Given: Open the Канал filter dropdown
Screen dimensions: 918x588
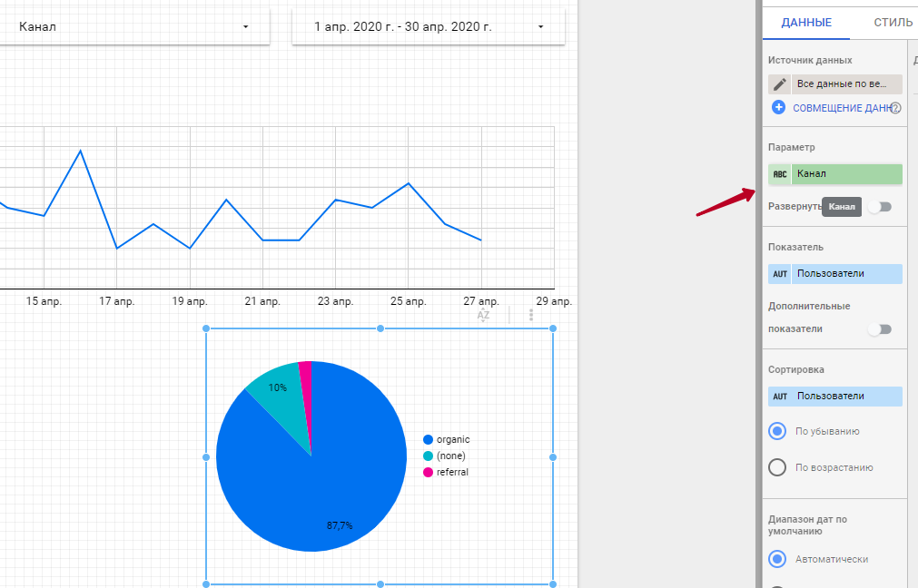Looking at the screenshot, I should pos(134,27).
